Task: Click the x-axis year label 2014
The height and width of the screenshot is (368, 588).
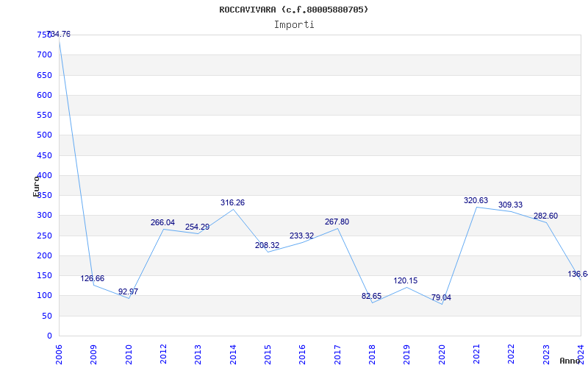Action: click(x=233, y=354)
